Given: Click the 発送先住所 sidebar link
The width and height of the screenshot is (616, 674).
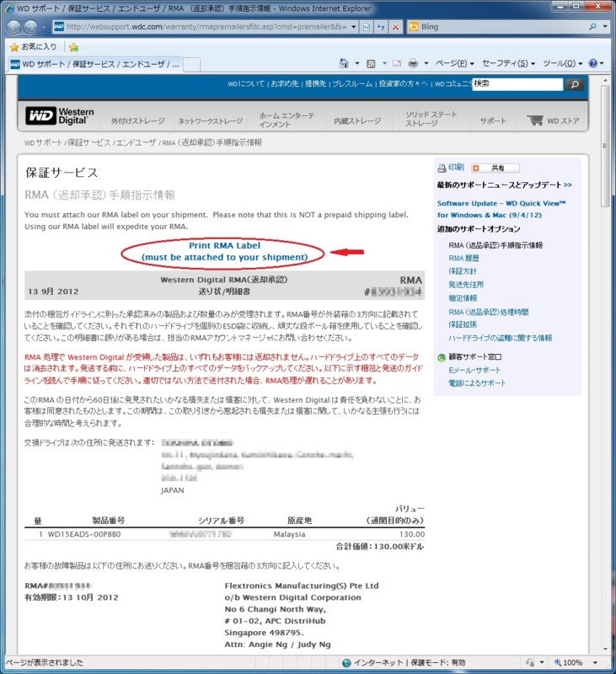Looking at the screenshot, I should 466,285.
